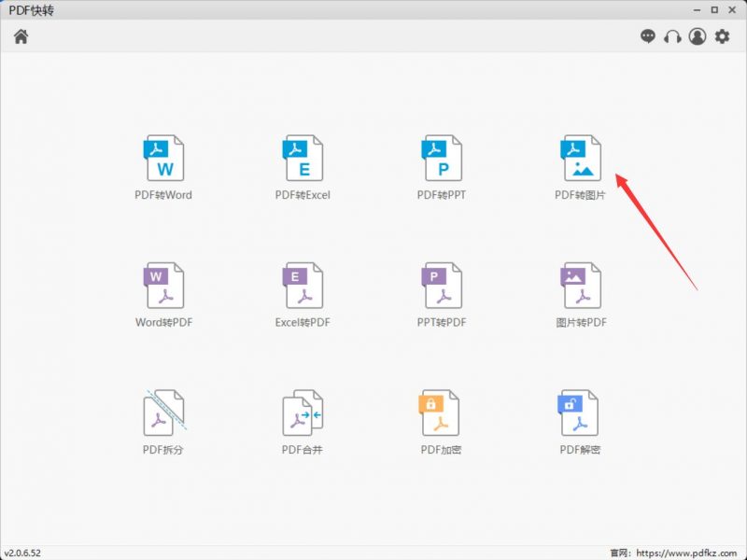Open the title bar dropdown arrow menu
The width and height of the screenshot is (747, 560).
(696, 10)
